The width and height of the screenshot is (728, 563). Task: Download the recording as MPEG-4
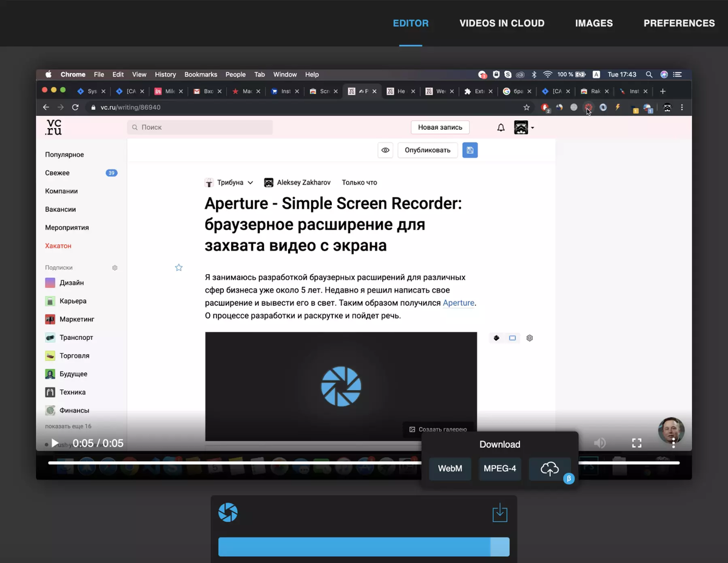pos(500,468)
